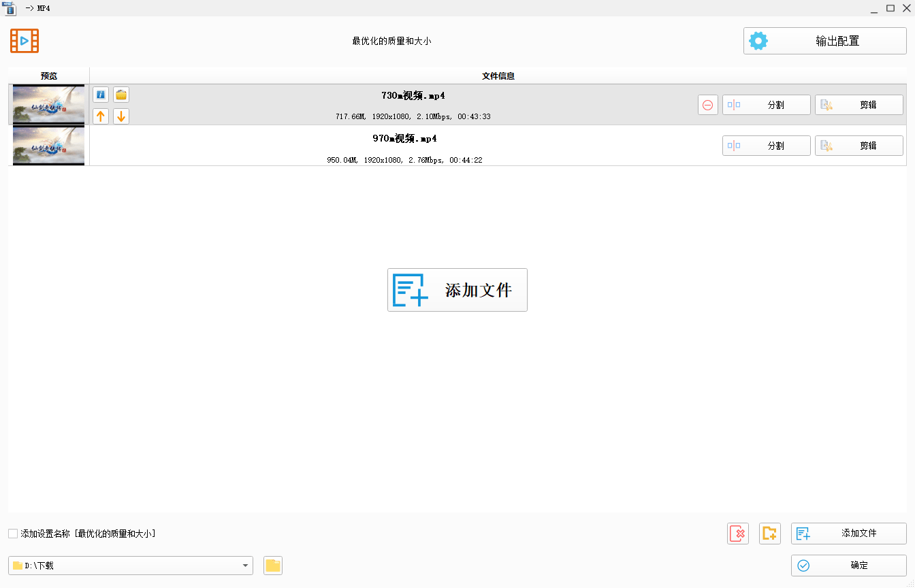This screenshot has height=588, width=915.
Task: Click the red clear list icon
Action: [x=738, y=534]
